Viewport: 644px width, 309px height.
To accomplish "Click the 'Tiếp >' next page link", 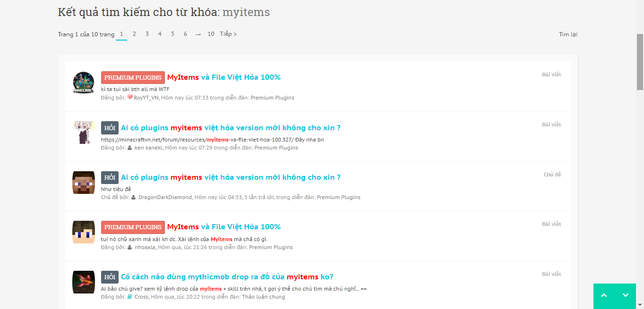I will click(228, 34).
